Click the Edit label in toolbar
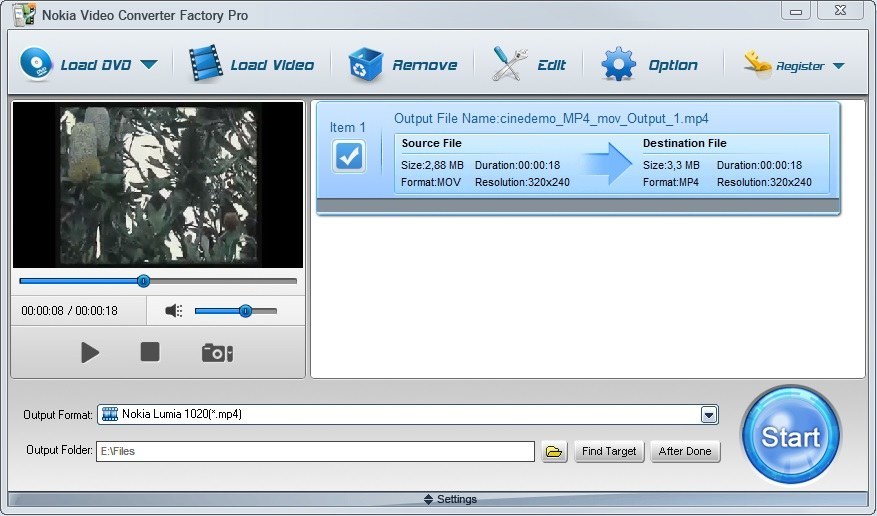The height and width of the screenshot is (516, 877). [x=552, y=65]
